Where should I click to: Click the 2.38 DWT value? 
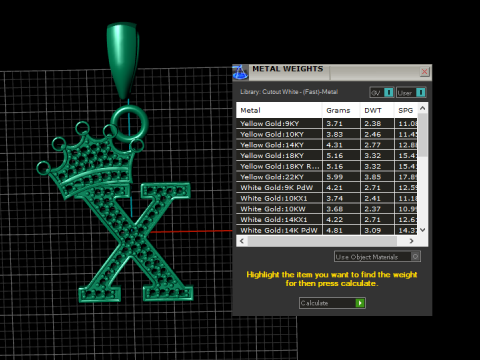372,124
